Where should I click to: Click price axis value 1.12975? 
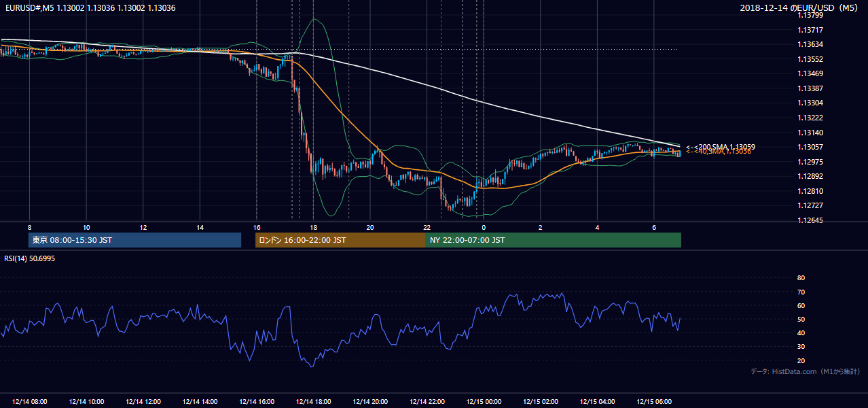810,162
